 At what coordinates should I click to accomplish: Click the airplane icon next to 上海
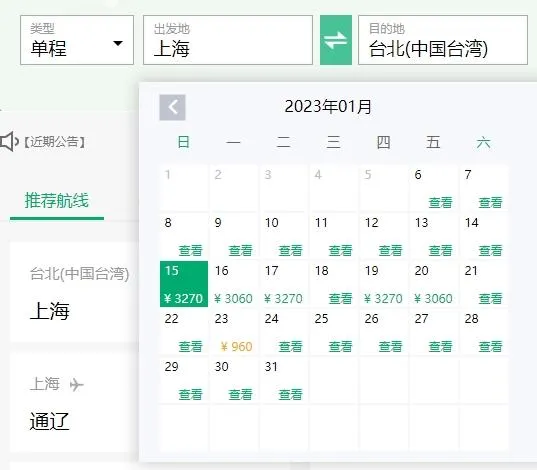pos(76,385)
